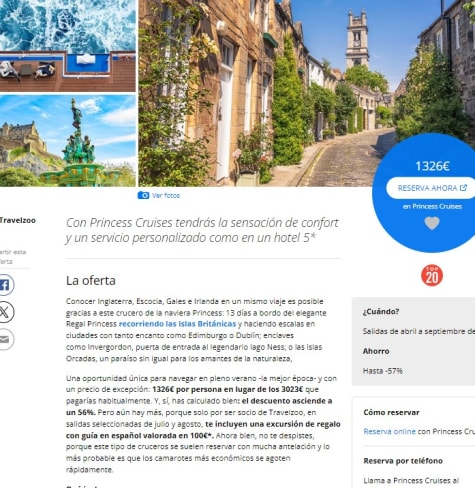Open the Ver fotos link
The image size is (475, 488).
(x=166, y=196)
